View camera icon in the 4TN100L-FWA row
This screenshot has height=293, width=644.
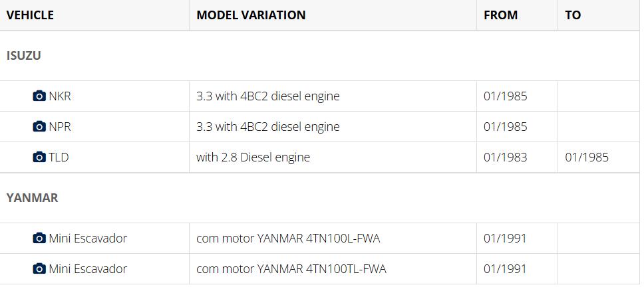(x=39, y=239)
